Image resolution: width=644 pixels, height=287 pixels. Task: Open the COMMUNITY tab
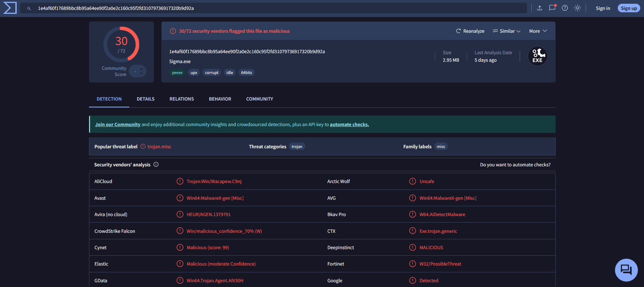coord(260,99)
